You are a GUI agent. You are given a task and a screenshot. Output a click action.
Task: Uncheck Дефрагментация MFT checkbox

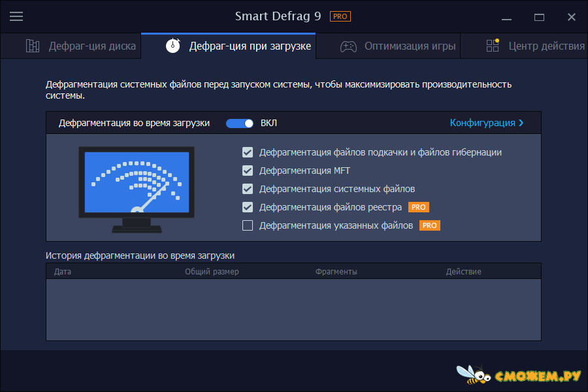pos(248,171)
